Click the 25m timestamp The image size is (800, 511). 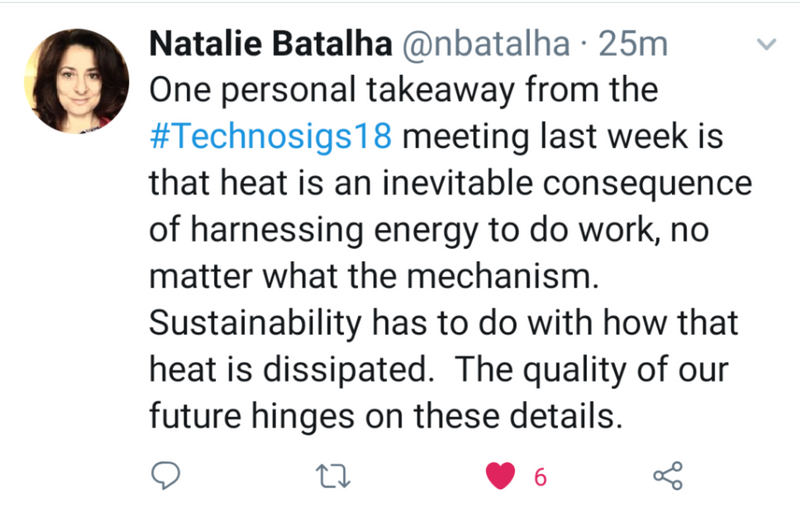pos(631,45)
